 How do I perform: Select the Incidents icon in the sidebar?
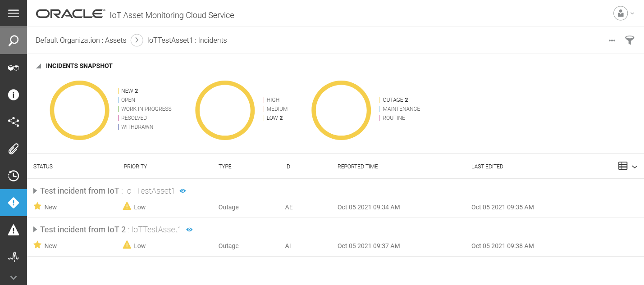point(14,203)
